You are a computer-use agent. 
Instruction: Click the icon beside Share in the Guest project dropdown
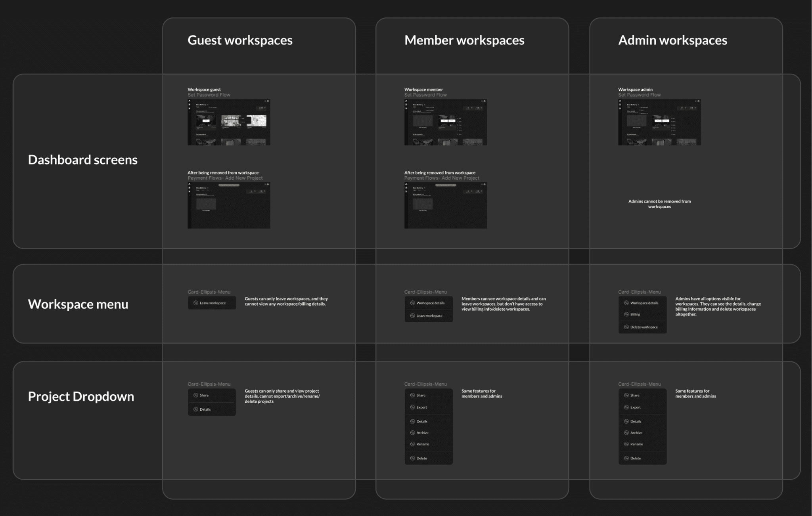click(196, 396)
